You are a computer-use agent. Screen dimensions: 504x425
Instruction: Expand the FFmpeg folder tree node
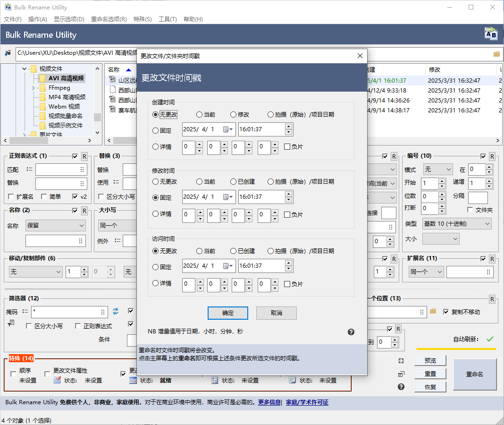[x=33, y=88]
